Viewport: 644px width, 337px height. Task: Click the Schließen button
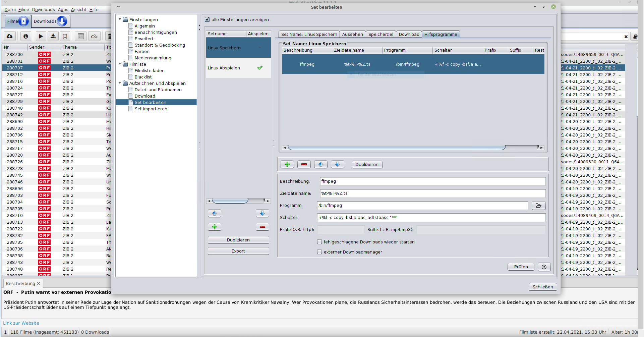[x=542, y=287]
